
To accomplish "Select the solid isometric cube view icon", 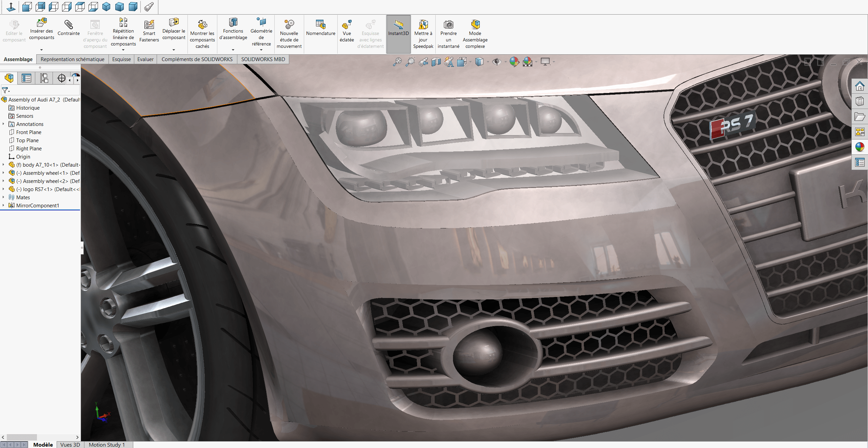I will [x=106, y=6].
